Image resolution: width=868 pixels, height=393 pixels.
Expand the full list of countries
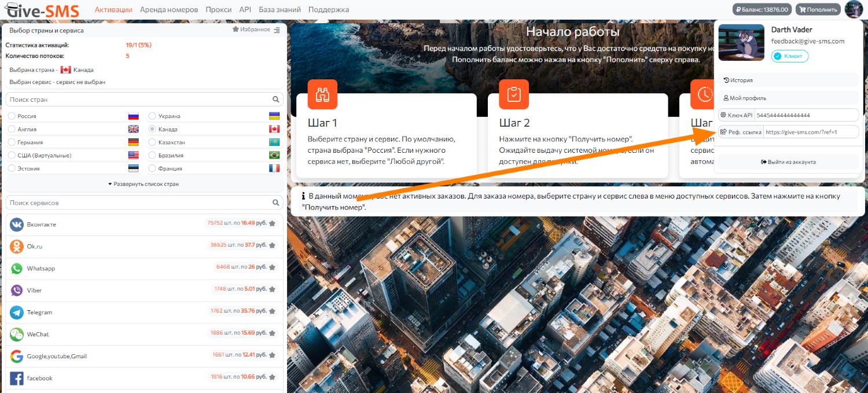point(144,184)
